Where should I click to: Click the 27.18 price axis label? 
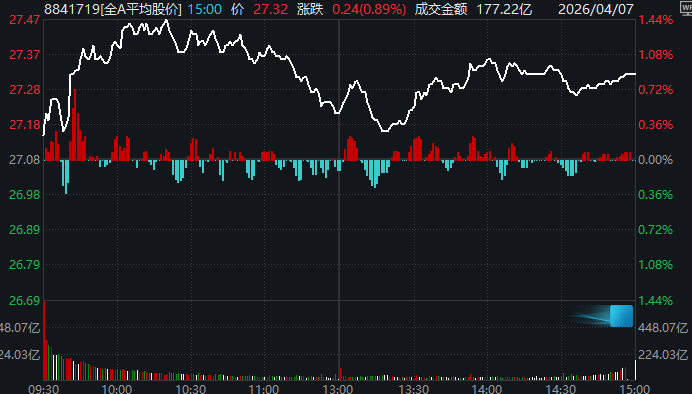pyautogui.click(x=25, y=124)
